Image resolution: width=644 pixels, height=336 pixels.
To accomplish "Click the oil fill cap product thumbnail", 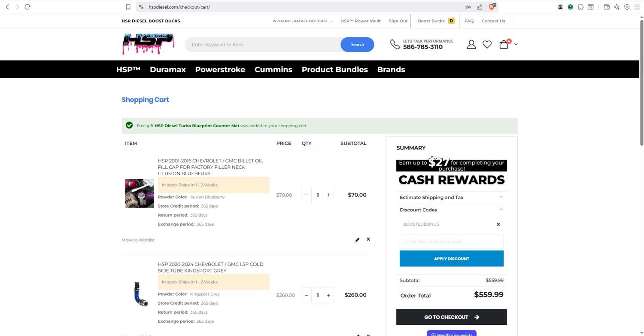I will [x=140, y=193].
